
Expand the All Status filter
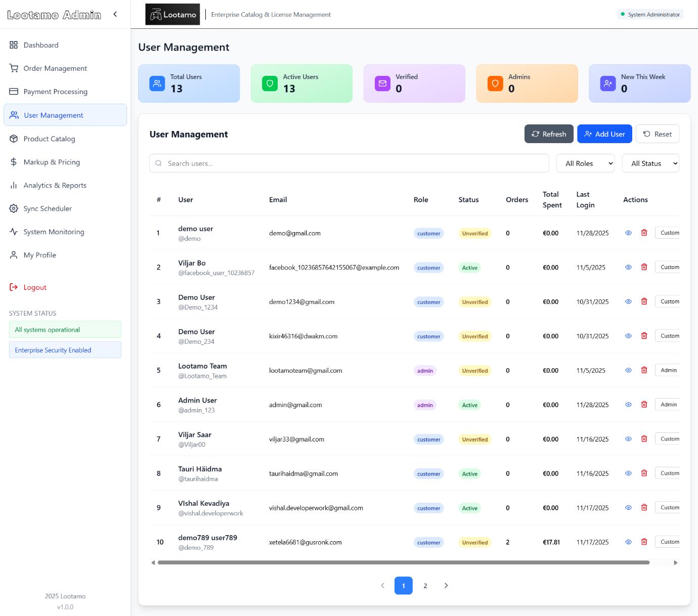coord(651,163)
